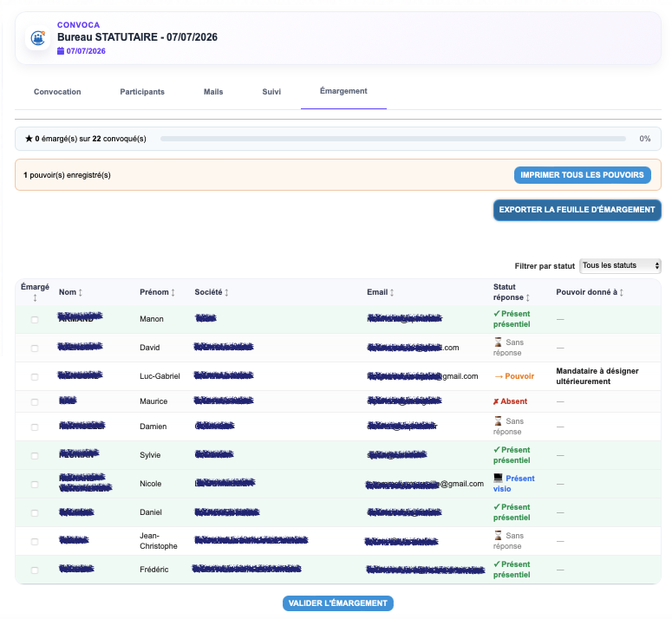
Task: Click Imprimer tous les pouvoirs button
Action: pyautogui.click(x=582, y=175)
